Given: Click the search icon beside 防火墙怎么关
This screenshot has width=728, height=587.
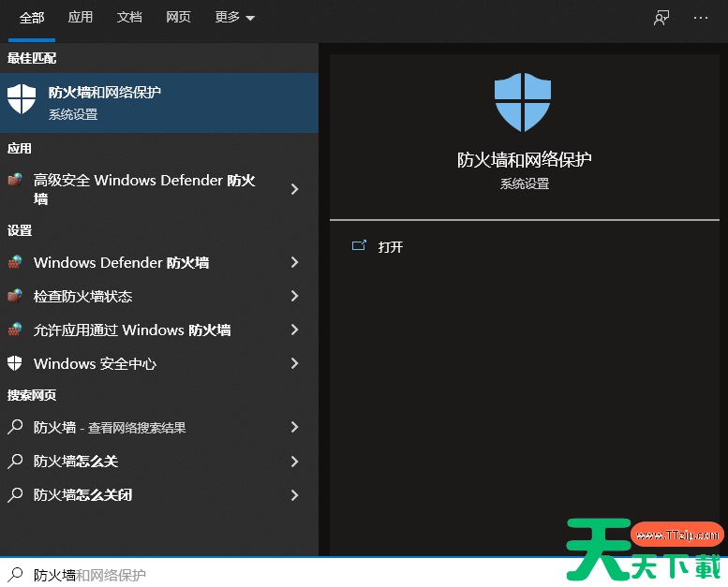Looking at the screenshot, I should click(15, 461).
